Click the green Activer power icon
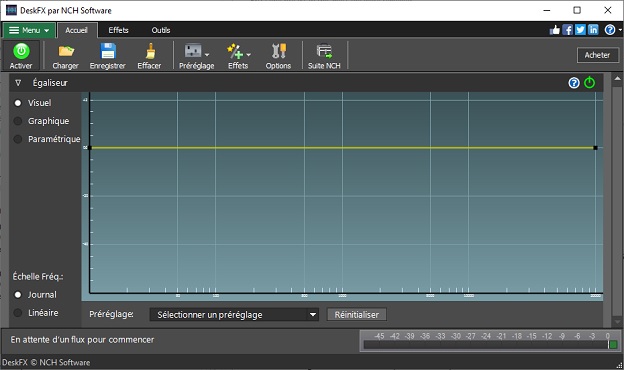 pos(21,51)
